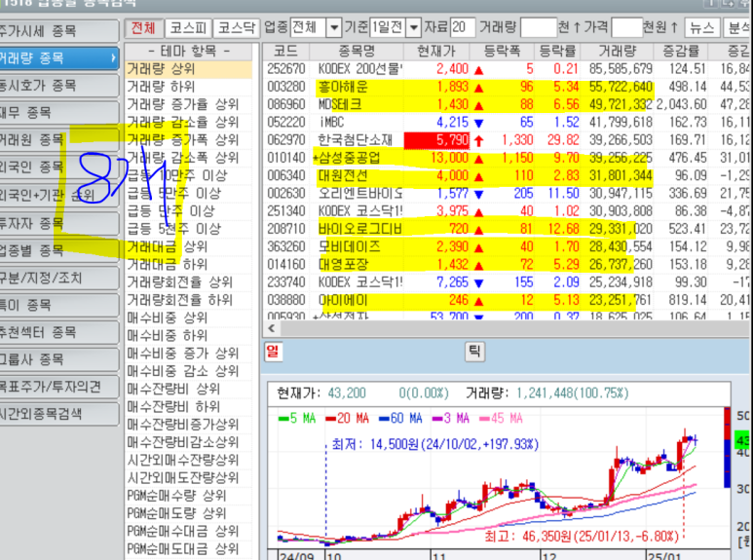Select 거래량 증가율 상위 theme item
Screen dimensions: 753x560
(189, 105)
